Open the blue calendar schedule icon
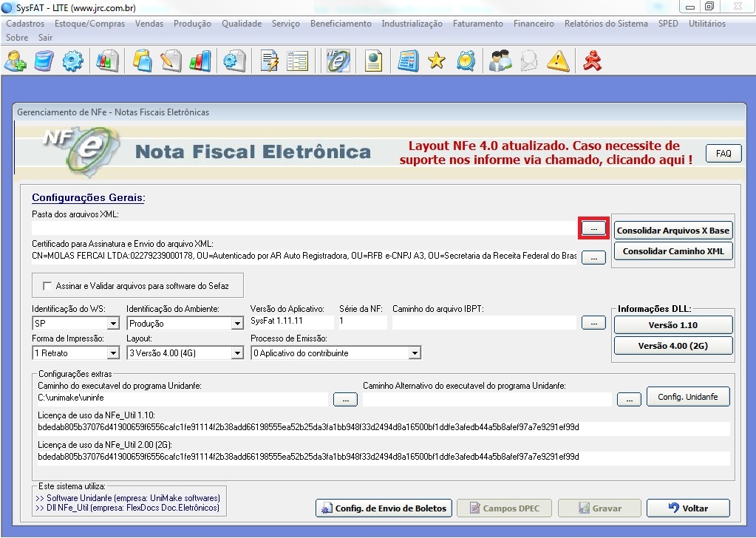The height and width of the screenshot is (538, 756). pyautogui.click(x=408, y=61)
